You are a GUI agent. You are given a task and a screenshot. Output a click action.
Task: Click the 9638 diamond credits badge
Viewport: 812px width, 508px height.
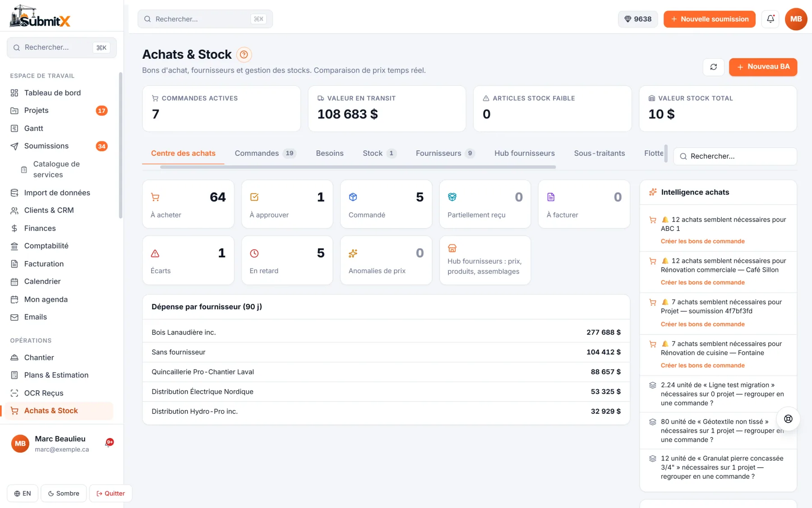click(x=638, y=19)
